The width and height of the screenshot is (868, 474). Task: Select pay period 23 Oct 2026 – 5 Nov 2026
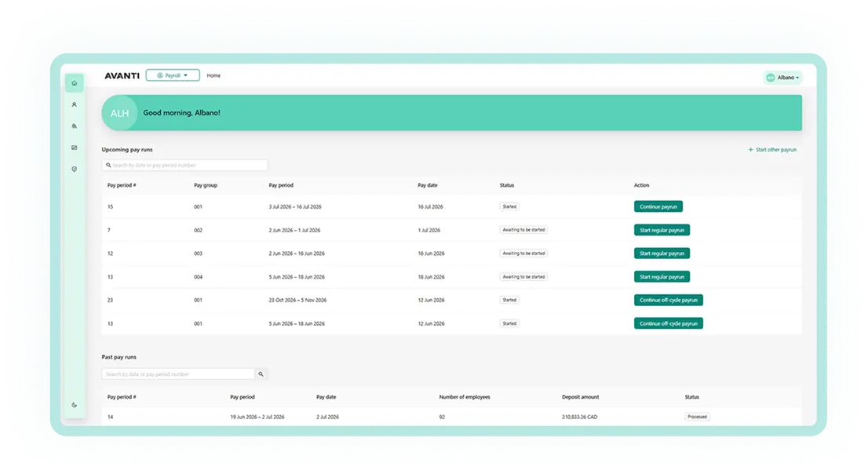pyautogui.click(x=297, y=300)
